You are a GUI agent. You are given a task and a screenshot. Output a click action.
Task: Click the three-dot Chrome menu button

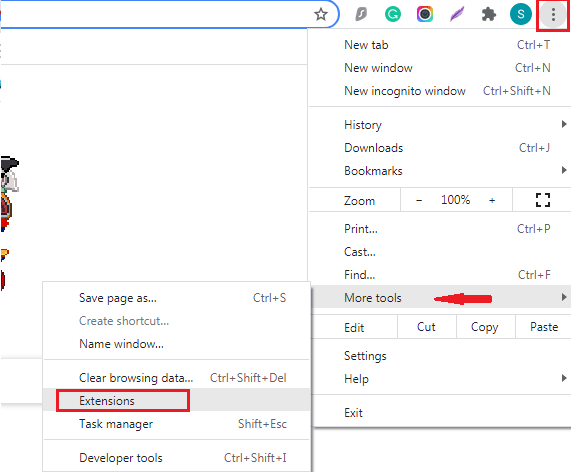[553, 15]
